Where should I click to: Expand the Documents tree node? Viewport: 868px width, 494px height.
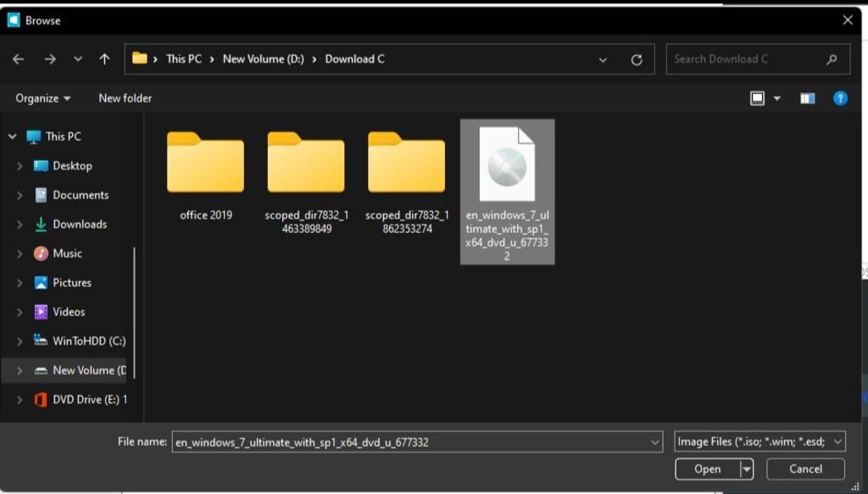coord(20,195)
